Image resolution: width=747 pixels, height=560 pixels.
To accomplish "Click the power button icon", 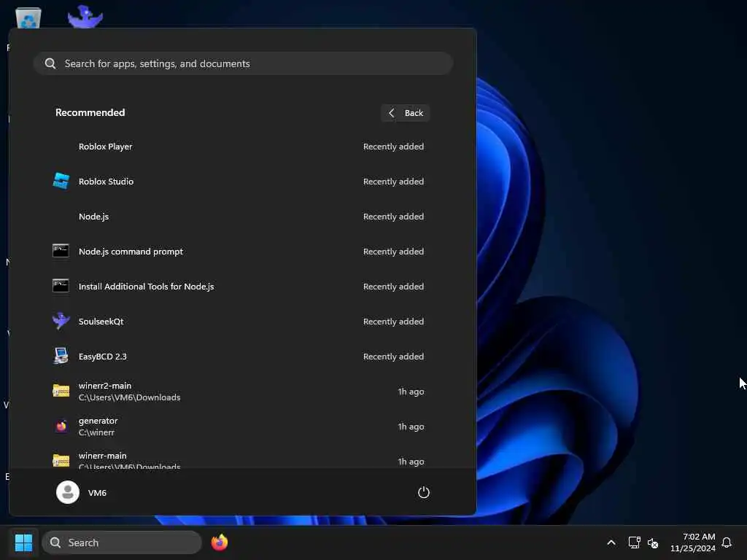I will coord(424,492).
